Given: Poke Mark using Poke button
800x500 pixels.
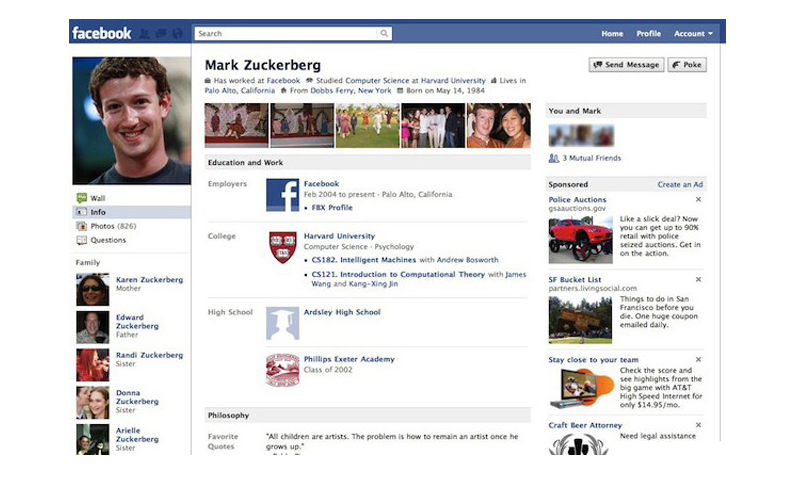Looking at the screenshot, I should click(687, 65).
